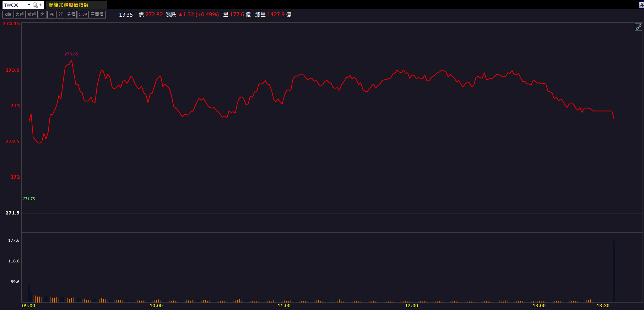
Task: Click the tall closing volume bar
Action: [614, 272]
